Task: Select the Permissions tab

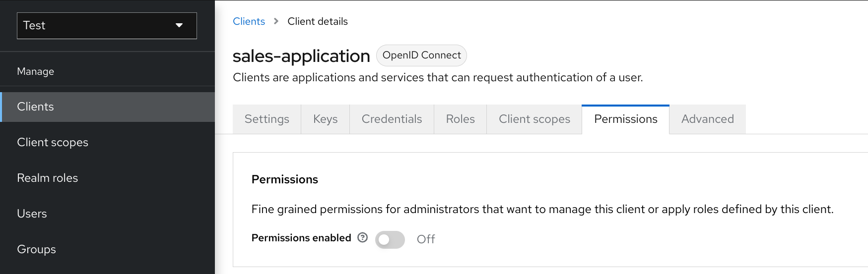Action: (625, 119)
